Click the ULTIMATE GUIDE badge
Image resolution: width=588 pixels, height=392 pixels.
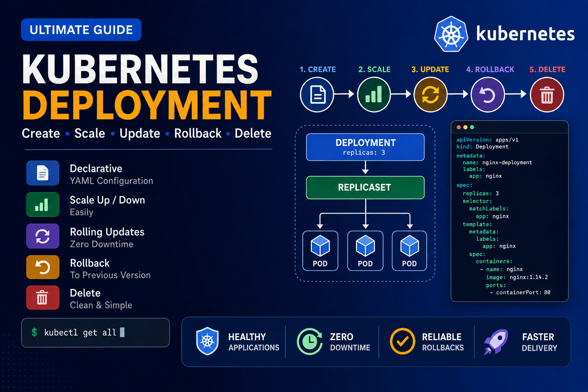point(81,30)
